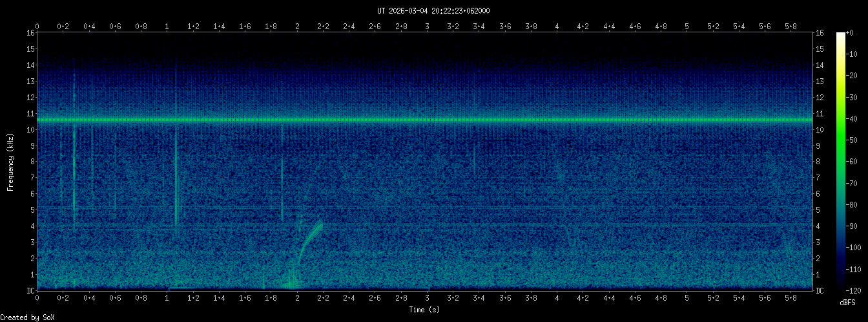
Task: Click the bright horizontal line near 10.6 kHz
Action: click(x=426, y=120)
